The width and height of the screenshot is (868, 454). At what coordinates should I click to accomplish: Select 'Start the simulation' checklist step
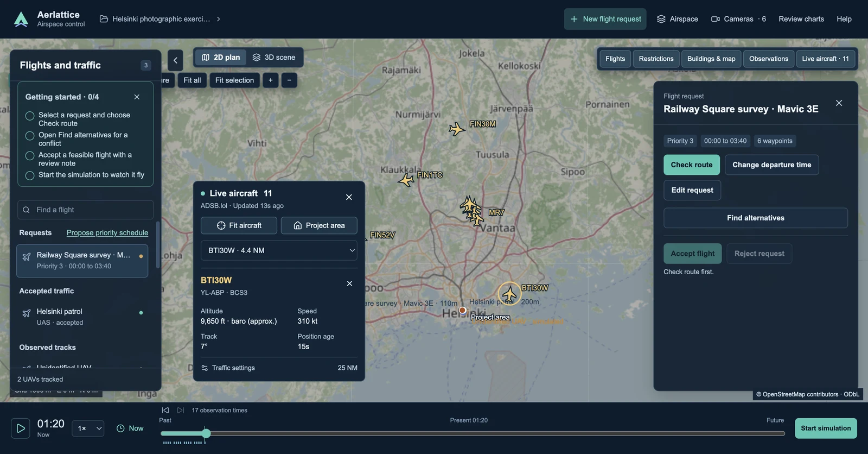point(85,175)
